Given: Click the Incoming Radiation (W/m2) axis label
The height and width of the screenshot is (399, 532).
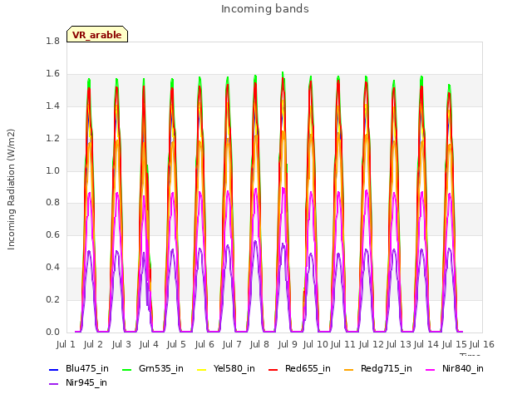Looking at the screenshot, I should [11, 190].
